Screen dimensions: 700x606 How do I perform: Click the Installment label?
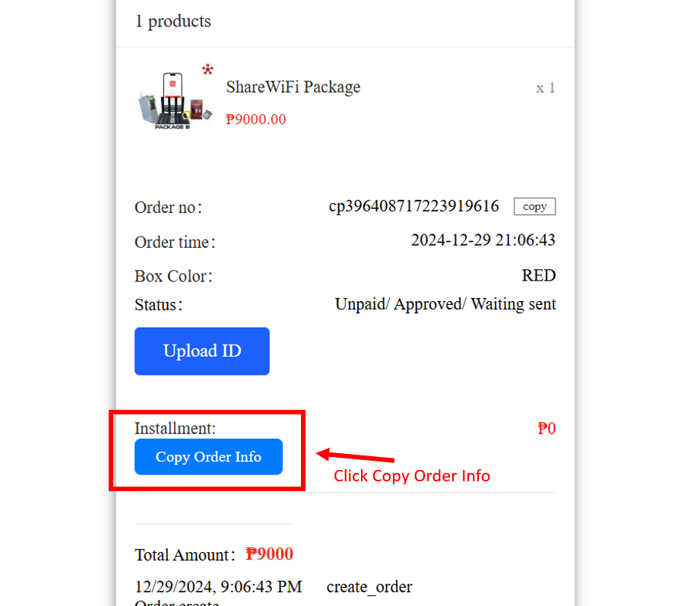tap(175, 428)
